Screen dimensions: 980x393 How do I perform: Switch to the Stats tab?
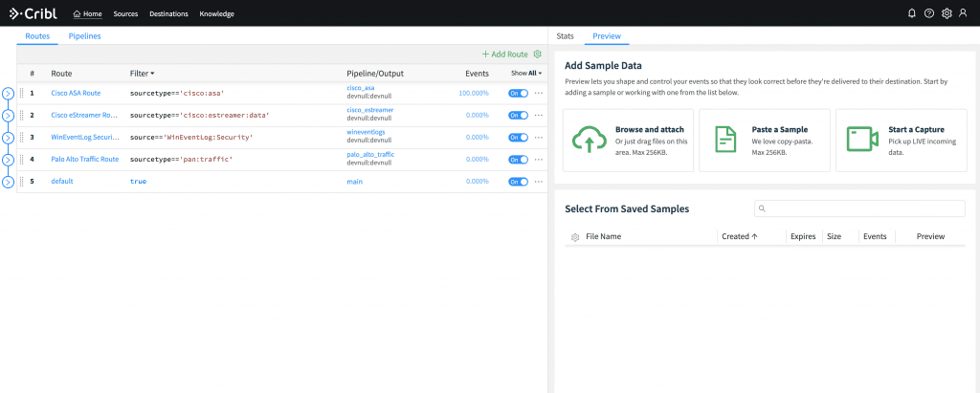[x=565, y=36]
